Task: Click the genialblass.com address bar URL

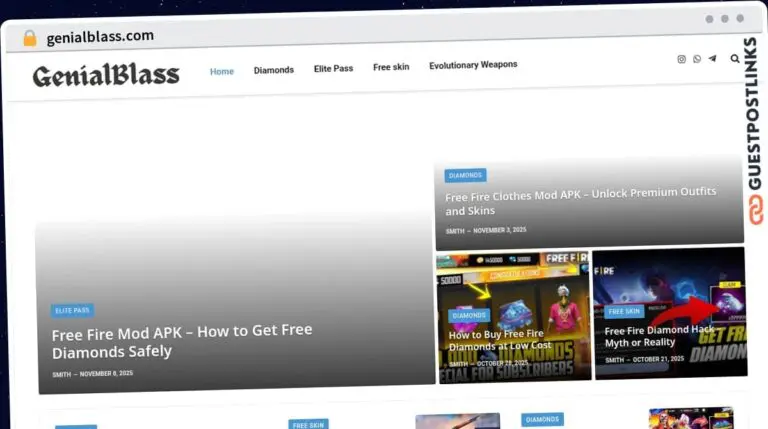Action: tap(100, 36)
